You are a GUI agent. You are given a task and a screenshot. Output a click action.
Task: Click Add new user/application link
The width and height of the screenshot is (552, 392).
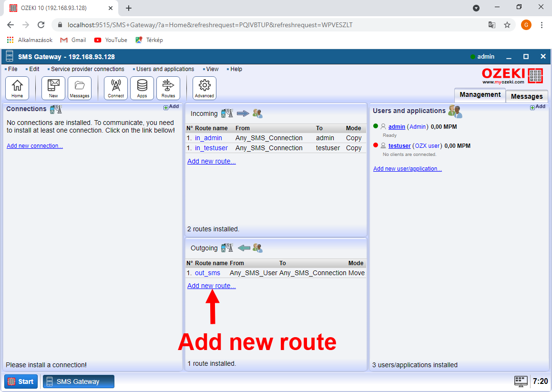click(407, 169)
